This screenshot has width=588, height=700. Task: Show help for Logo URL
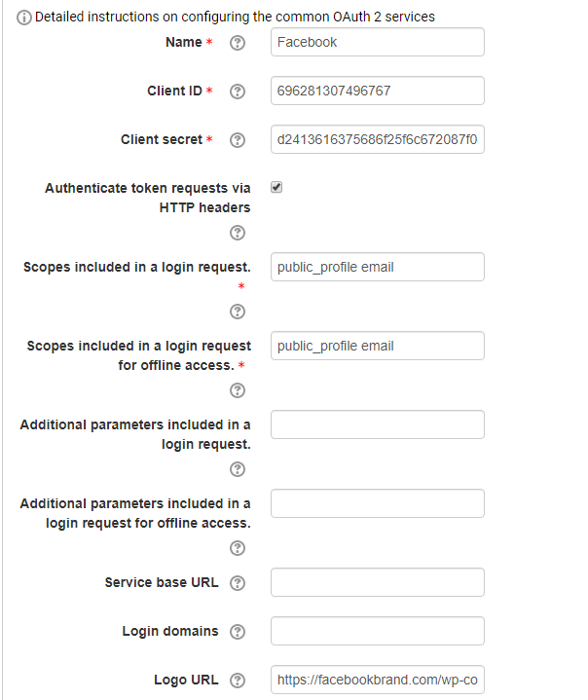(x=237, y=681)
